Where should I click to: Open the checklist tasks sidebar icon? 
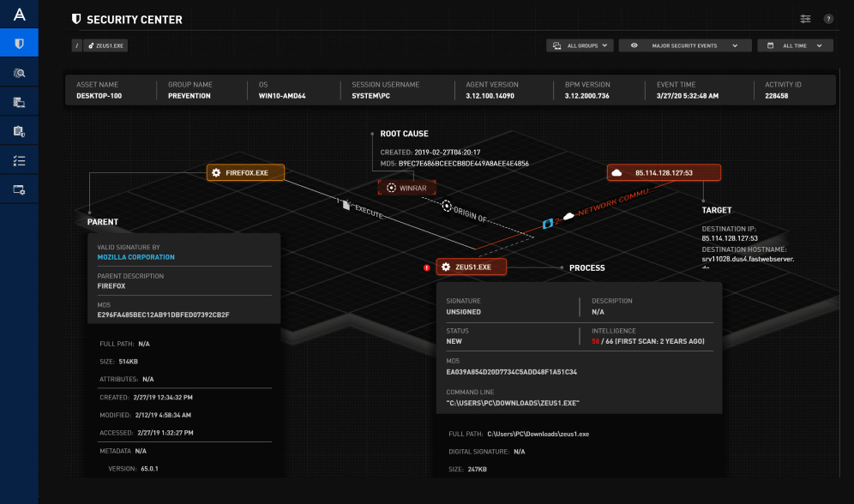19,160
